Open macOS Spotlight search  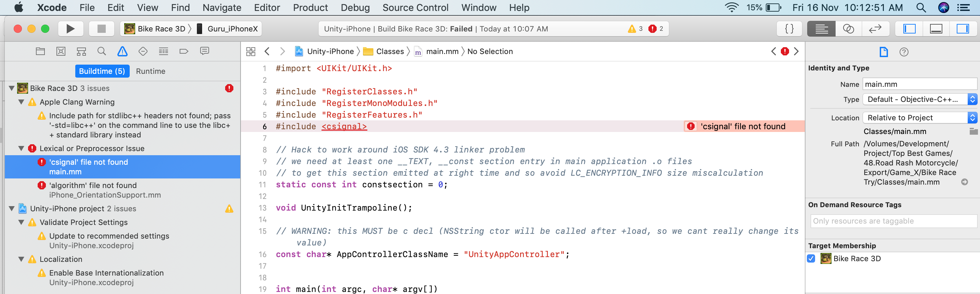(921, 8)
